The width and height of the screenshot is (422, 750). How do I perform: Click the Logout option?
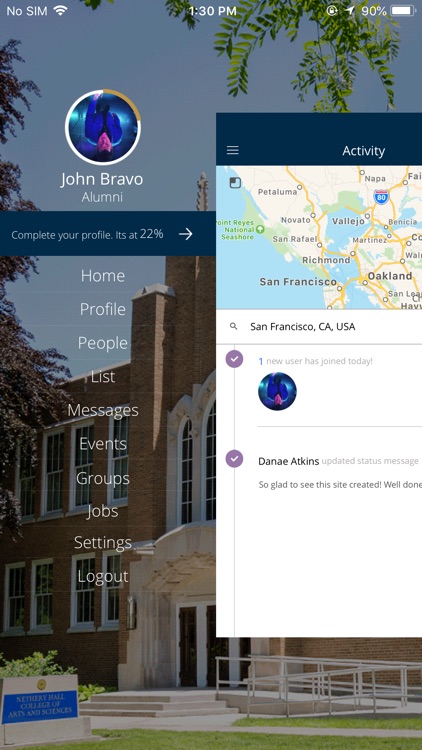pyautogui.click(x=103, y=576)
